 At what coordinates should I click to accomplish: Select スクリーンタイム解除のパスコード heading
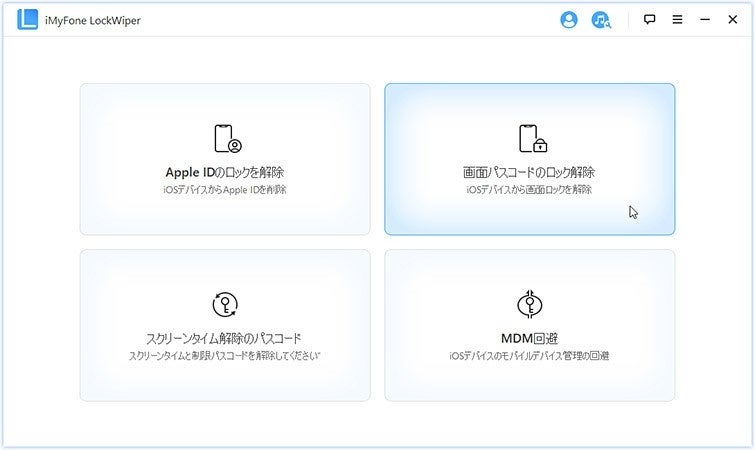tap(224, 338)
